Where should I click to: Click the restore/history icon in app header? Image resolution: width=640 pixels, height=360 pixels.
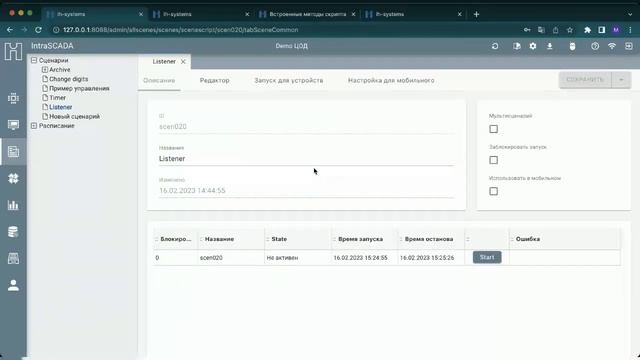point(495,46)
